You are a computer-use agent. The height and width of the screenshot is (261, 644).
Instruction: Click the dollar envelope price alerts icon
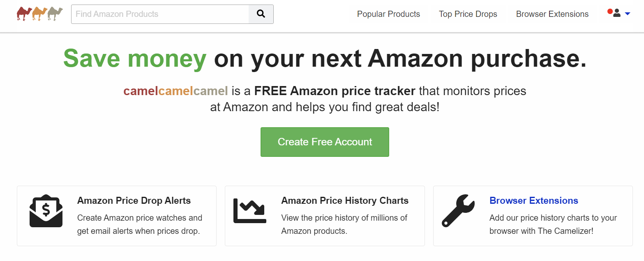46,211
